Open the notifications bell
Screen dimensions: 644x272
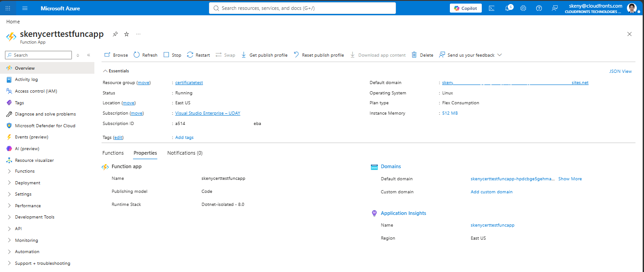coord(508,8)
